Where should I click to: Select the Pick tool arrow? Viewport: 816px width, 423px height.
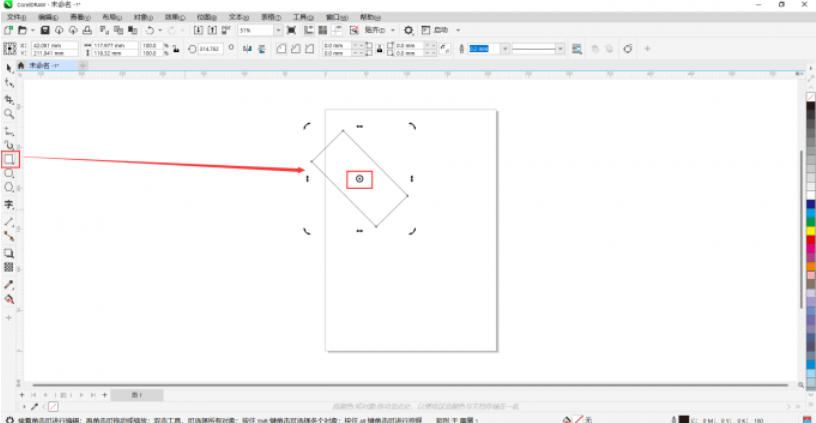[9, 68]
